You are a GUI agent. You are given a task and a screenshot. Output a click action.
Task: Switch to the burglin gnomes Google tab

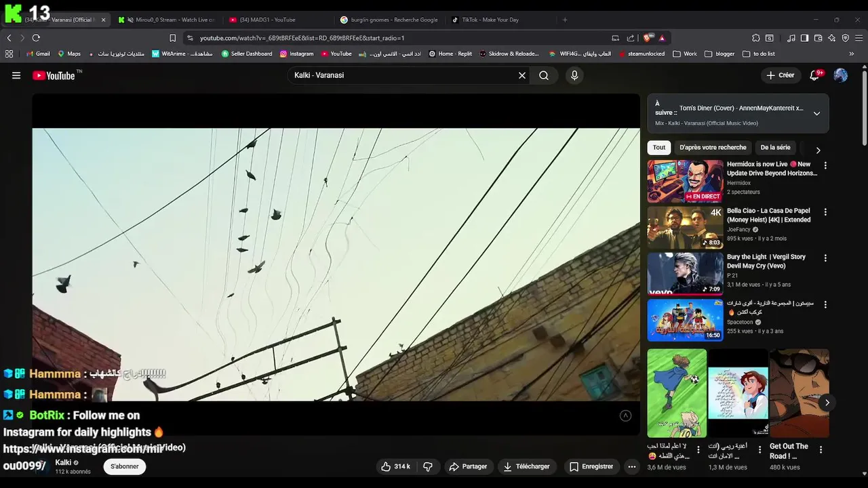click(389, 20)
